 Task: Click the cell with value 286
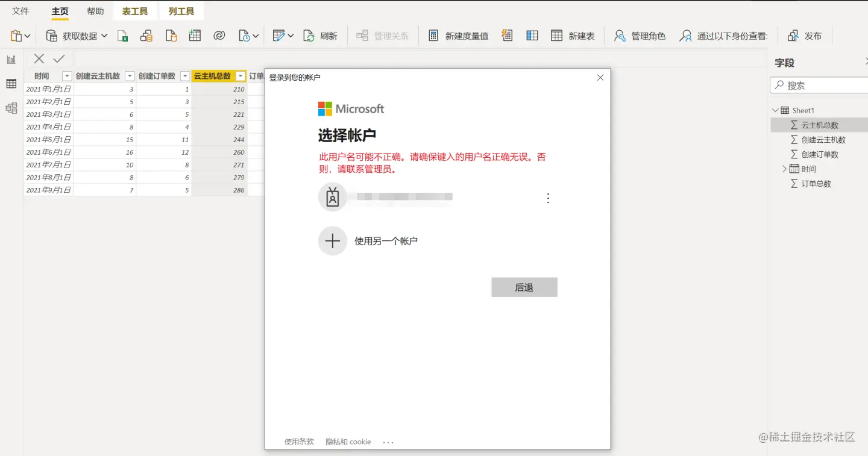(x=219, y=190)
